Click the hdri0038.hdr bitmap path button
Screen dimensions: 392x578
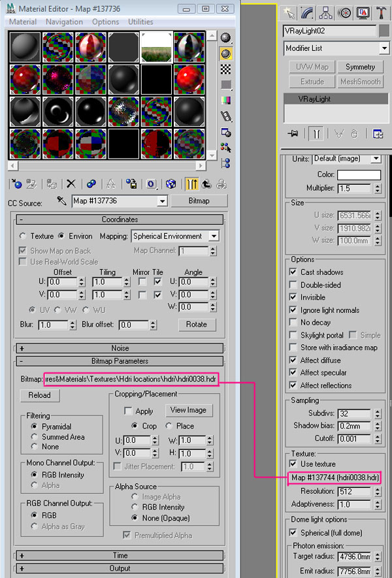pos(131,379)
